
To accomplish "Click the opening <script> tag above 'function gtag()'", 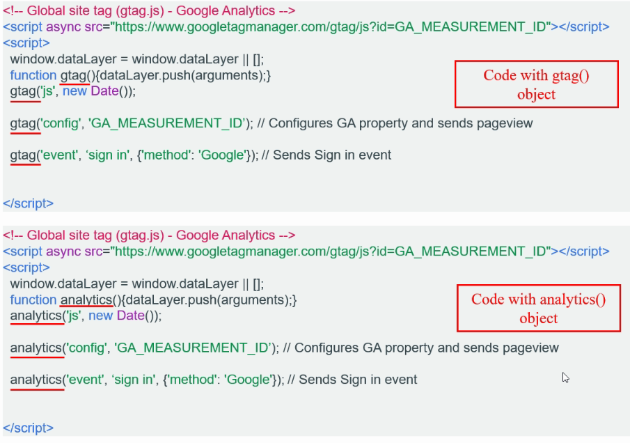I will tap(27, 43).
